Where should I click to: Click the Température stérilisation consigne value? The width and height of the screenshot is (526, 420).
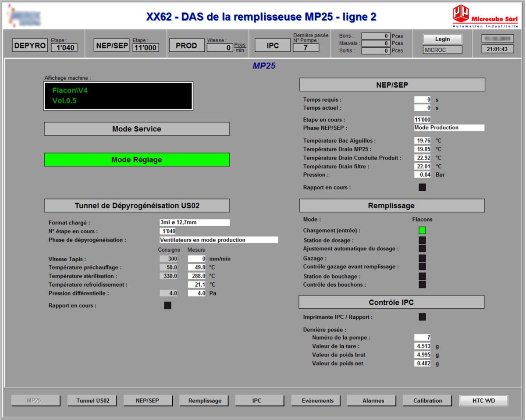(169, 276)
